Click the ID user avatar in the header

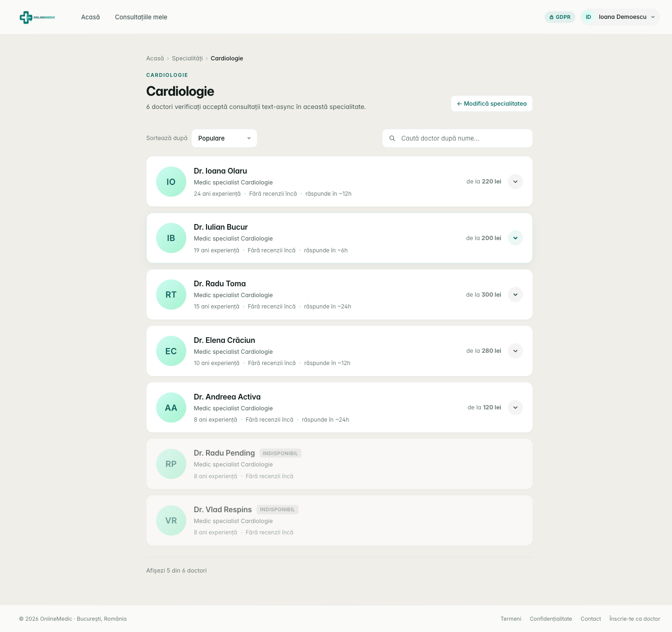point(589,17)
